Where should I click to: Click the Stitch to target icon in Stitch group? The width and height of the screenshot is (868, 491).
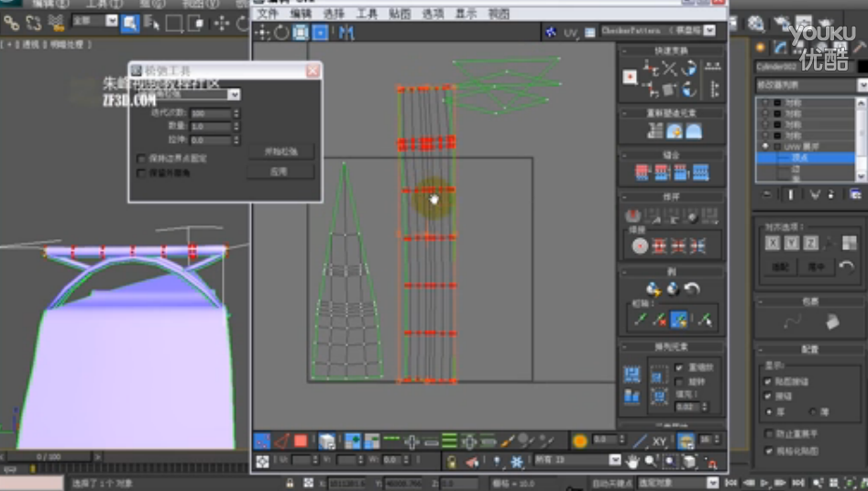[643, 173]
